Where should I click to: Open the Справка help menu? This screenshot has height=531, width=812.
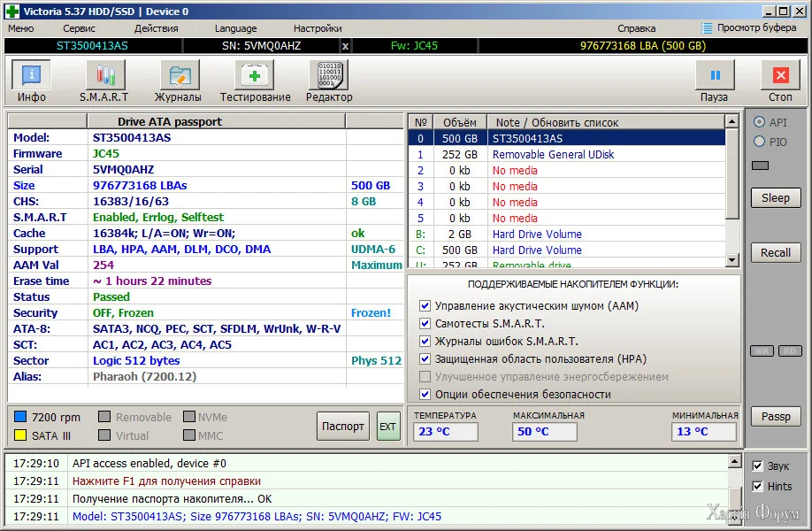(x=636, y=28)
